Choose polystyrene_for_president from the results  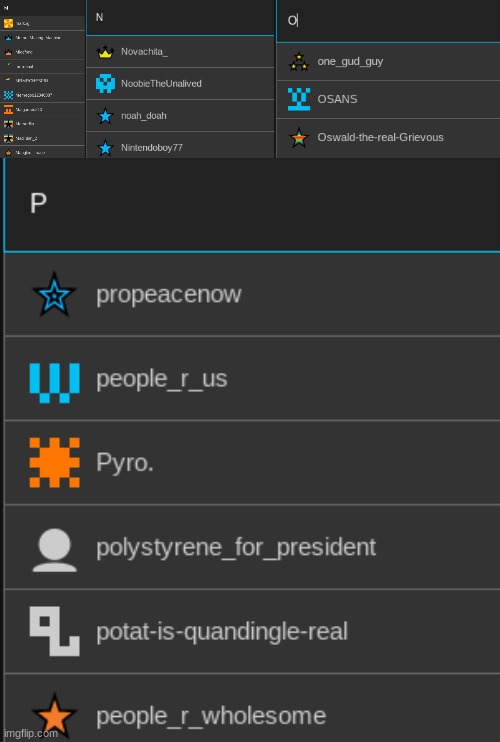coord(252,547)
